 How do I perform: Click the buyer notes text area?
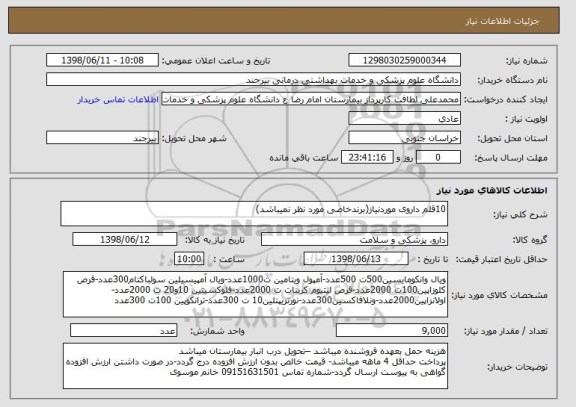pos(255,366)
